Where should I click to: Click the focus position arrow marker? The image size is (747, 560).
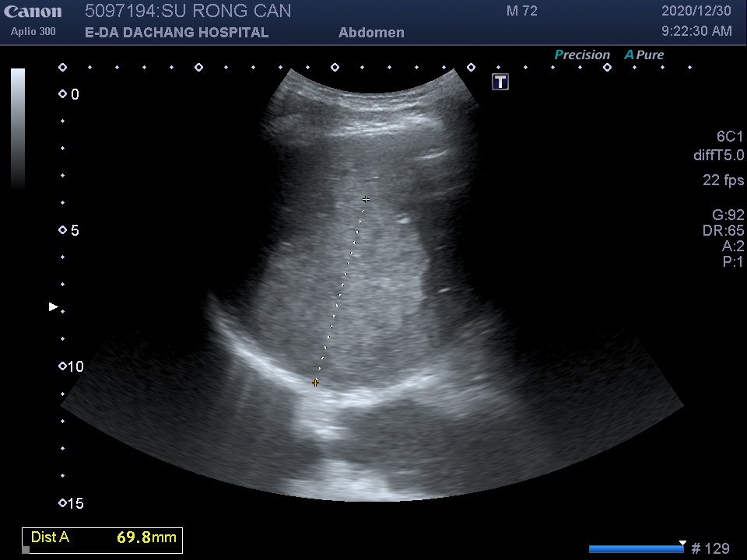point(54,306)
